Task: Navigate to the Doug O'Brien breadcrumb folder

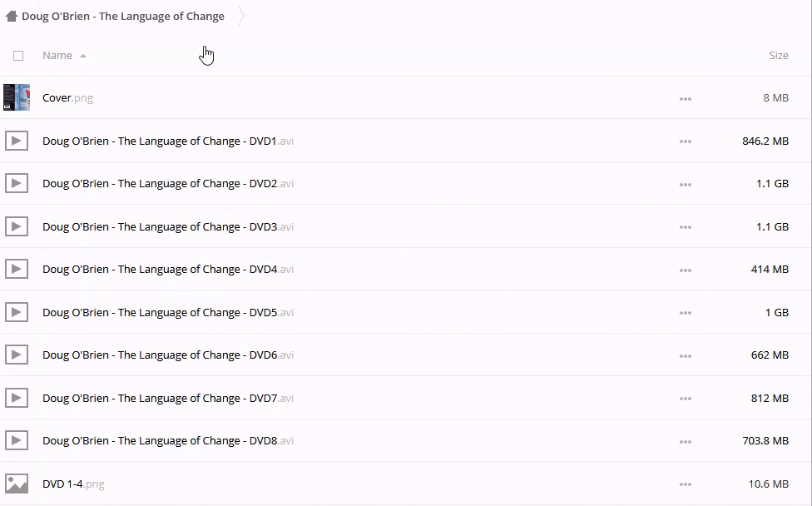Action: pos(123,16)
